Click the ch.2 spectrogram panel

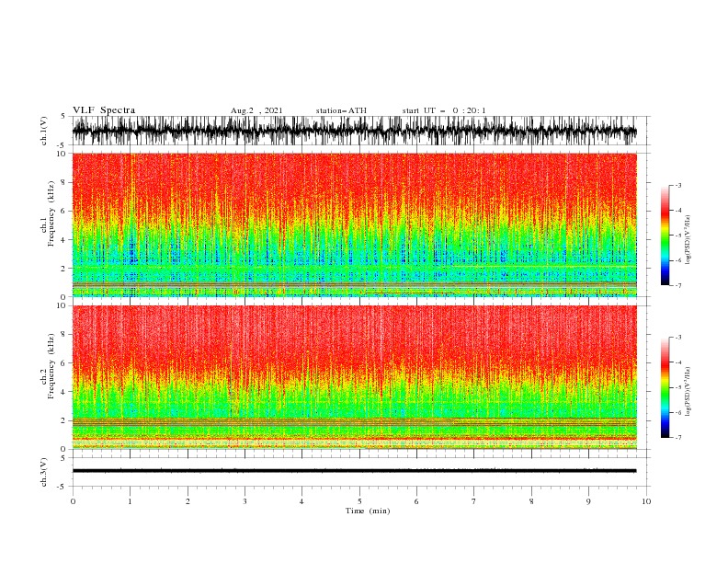[354, 377]
